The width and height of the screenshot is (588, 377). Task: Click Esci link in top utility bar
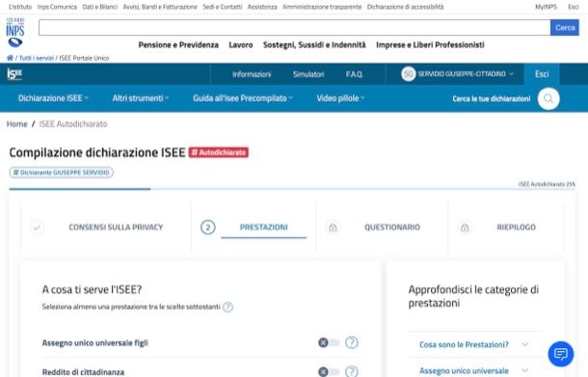574,7
